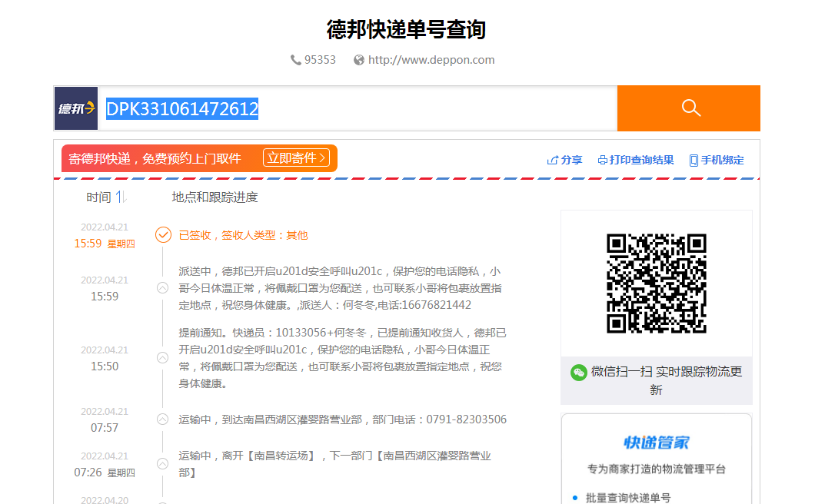Click the timeline arrow at 07:57
The height and width of the screenshot is (504, 815).
click(163, 419)
